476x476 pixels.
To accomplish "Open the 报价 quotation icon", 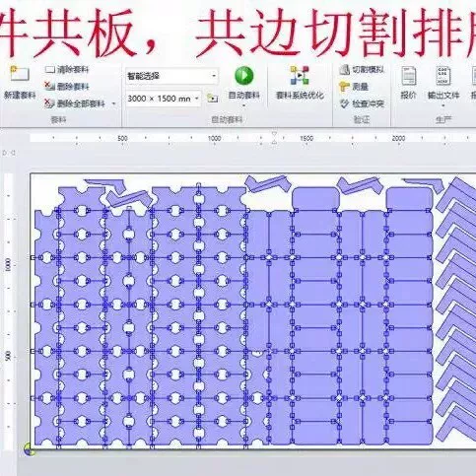I will [x=409, y=76].
